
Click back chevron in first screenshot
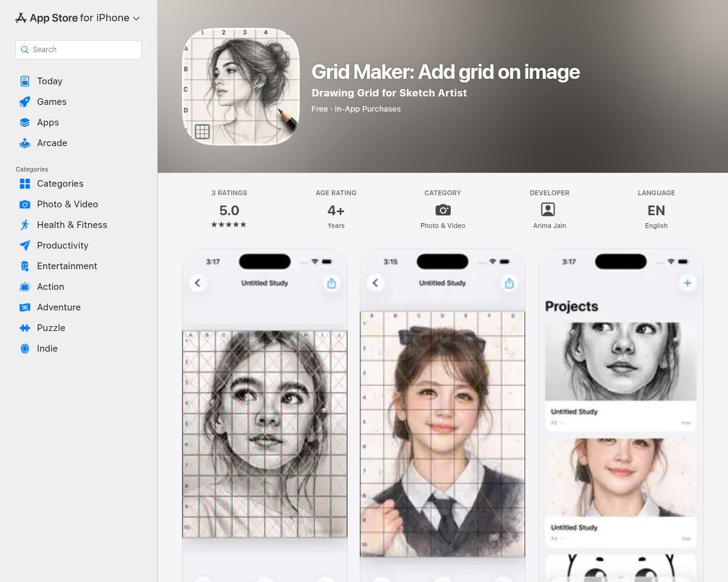pos(198,283)
